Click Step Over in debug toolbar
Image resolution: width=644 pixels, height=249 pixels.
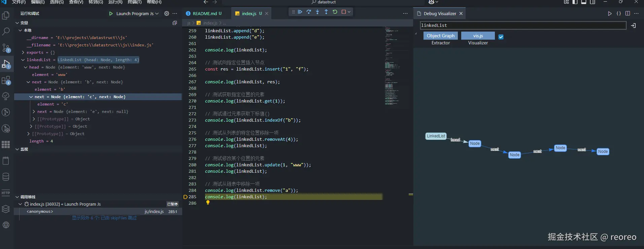click(x=309, y=12)
